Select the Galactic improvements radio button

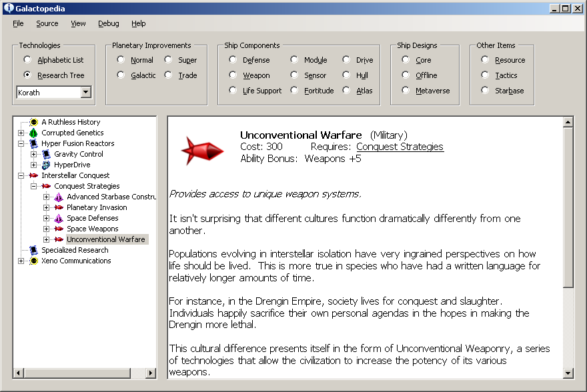pos(121,75)
